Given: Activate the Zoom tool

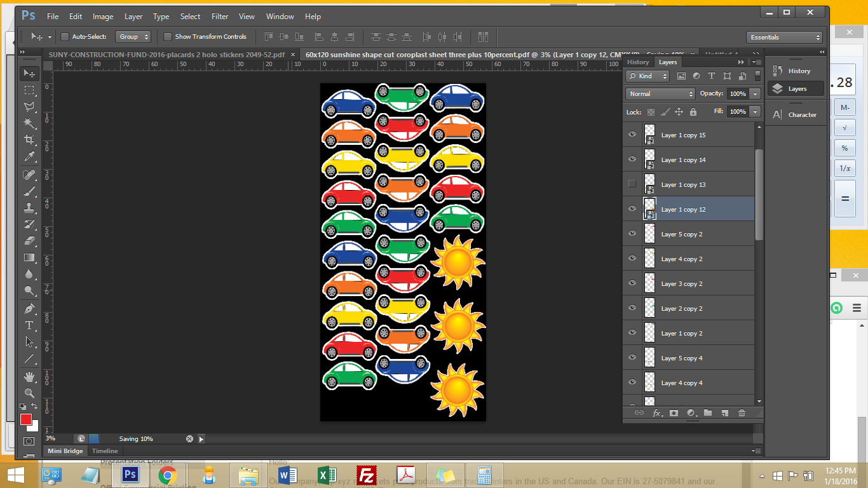Looking at the screenshot, I should (x=29, y=393).
